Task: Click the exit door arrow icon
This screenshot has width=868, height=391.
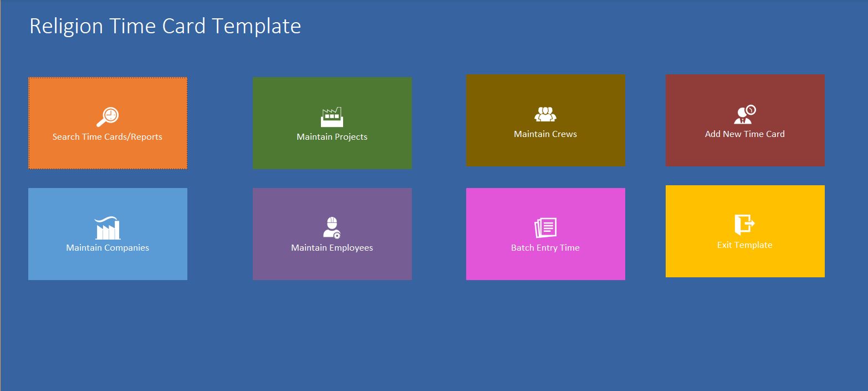Action: (745, 225)
